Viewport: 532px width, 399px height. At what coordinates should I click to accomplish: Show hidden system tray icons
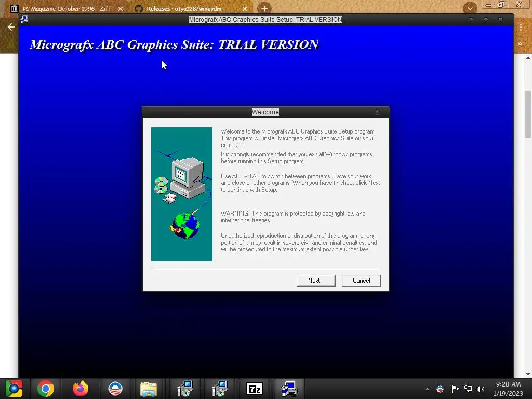(x=427, y=389)
